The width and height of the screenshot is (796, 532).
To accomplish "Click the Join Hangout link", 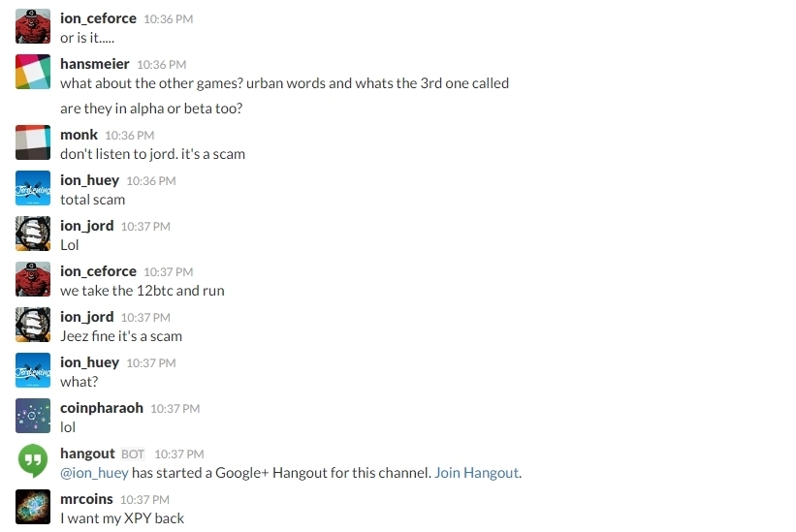I will tap(477, 473).
